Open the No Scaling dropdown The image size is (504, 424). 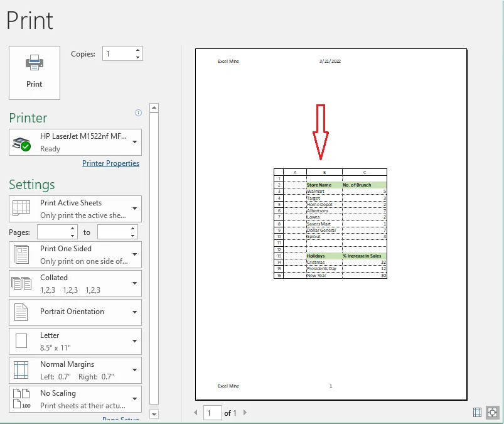(x=75, y=400)
